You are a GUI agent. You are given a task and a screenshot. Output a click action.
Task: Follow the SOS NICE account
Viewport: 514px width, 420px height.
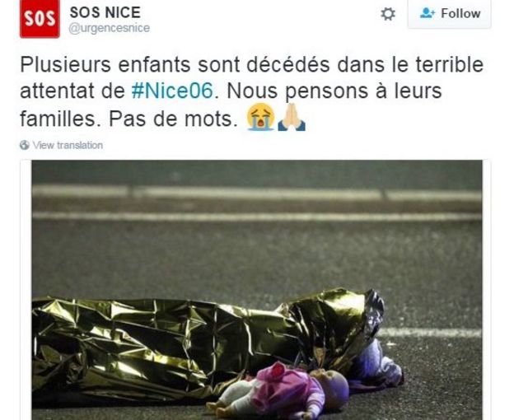[x=449, y=14]
